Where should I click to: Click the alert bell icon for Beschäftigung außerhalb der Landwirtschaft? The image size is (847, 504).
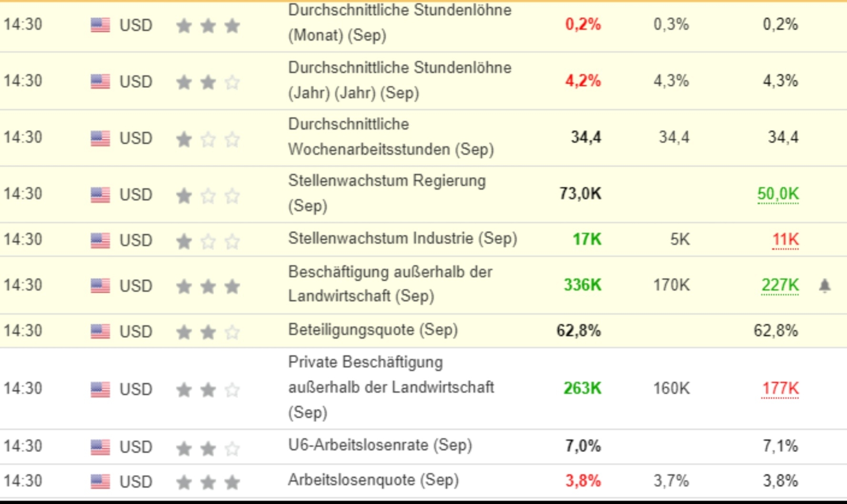click(x=825, y=286)
